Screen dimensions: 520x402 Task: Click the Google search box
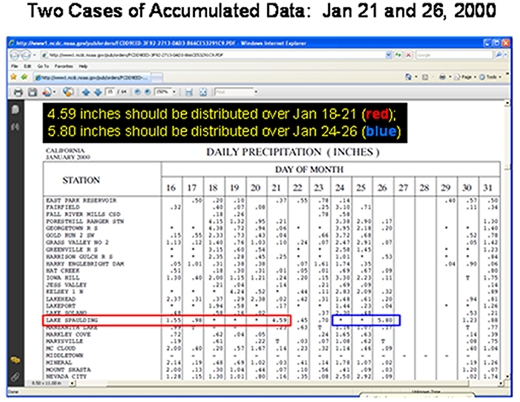point(454,55)
